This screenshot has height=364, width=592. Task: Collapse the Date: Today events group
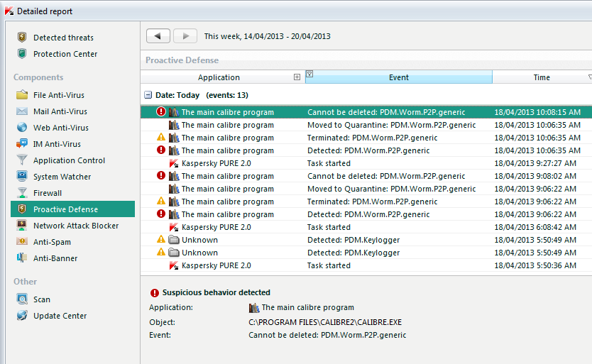point(148,95)
